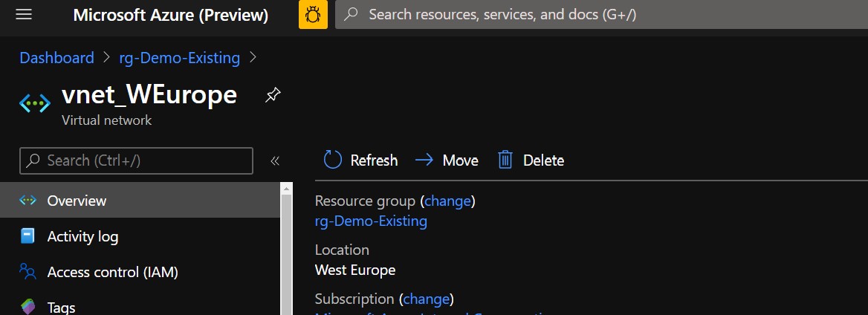
Task: Refresh the virtual network overview
Action: click(361, 160)
